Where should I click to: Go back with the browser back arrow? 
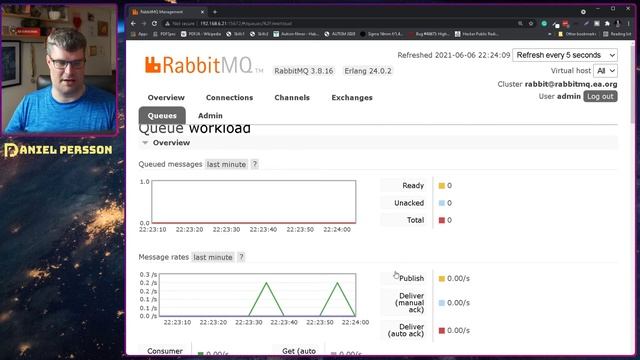pos(133,24)
